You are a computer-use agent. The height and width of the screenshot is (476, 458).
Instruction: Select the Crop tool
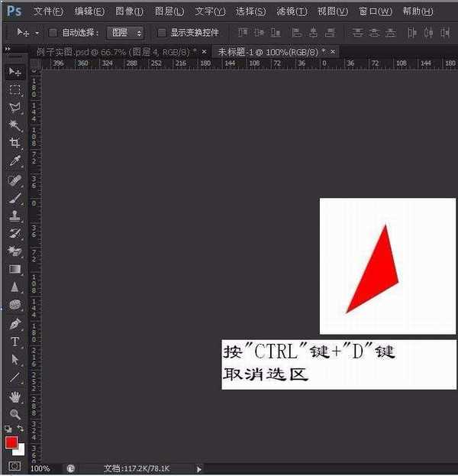[x=15, y=143]
